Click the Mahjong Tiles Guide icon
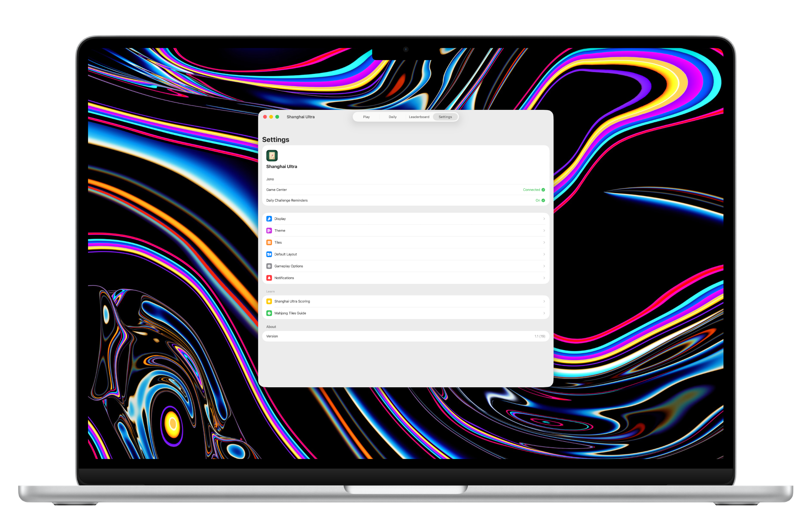 [269, 313]
